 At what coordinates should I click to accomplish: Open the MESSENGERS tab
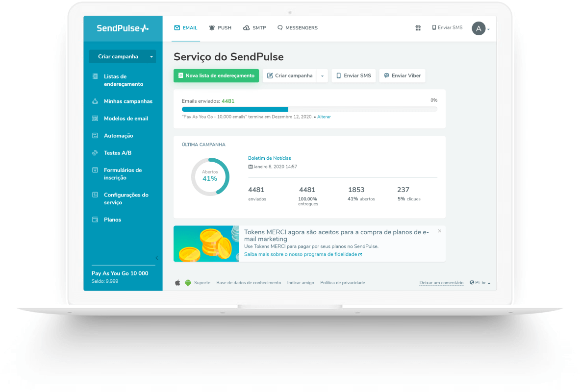[298, 28]
